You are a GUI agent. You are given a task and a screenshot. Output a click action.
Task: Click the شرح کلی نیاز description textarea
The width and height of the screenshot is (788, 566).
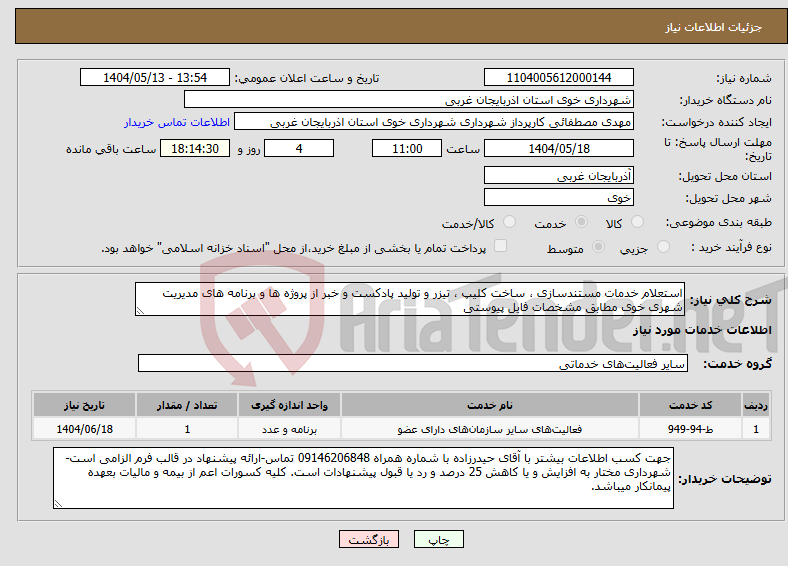[410, 299]
